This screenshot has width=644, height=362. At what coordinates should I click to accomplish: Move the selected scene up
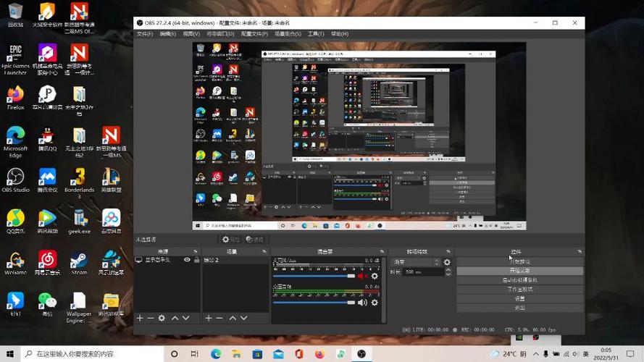tap(233, 318)
